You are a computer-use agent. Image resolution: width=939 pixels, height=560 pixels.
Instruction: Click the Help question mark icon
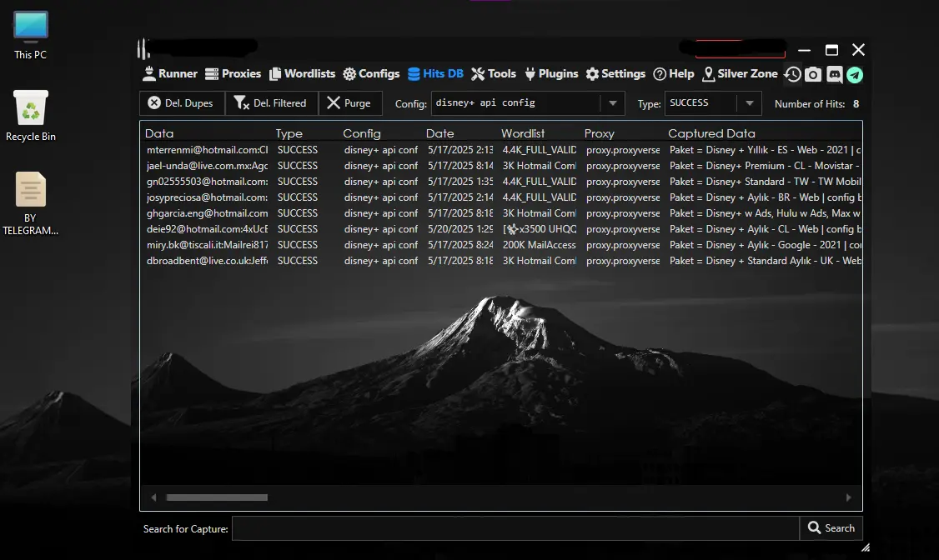pos(660,74)
